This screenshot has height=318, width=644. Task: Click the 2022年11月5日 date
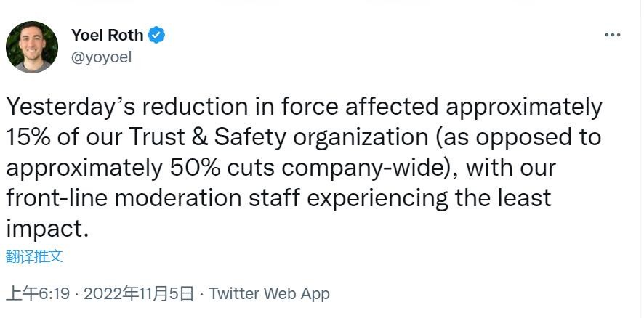pos(139,294)
